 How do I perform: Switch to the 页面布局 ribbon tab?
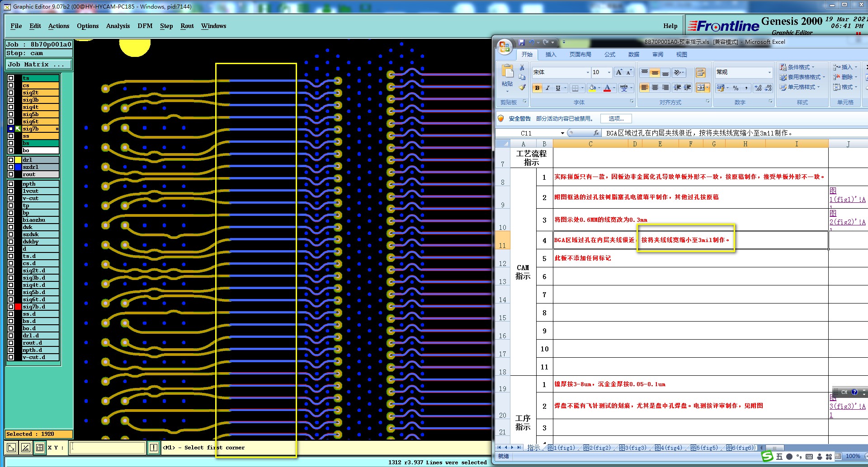point(580,55)
